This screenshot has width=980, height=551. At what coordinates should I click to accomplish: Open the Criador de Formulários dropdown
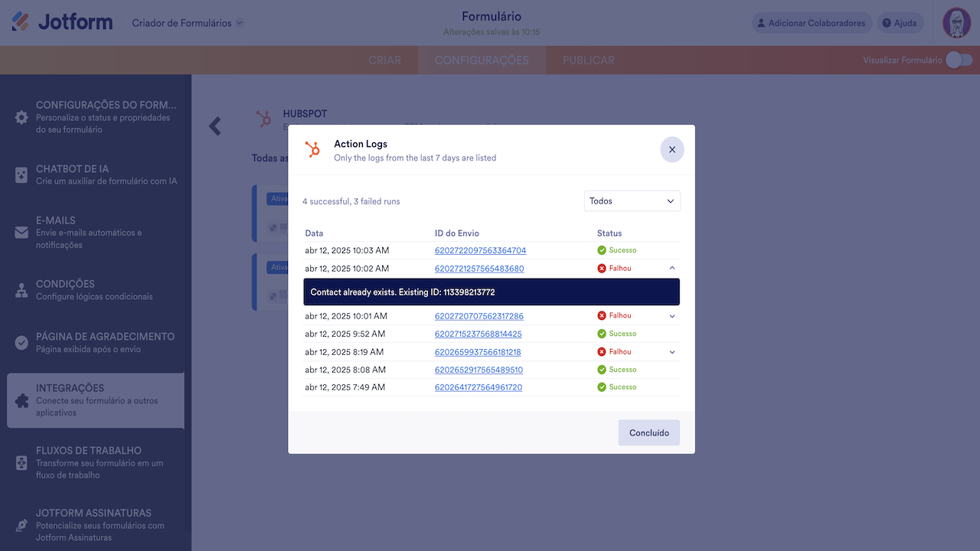[x=188, y=23]
